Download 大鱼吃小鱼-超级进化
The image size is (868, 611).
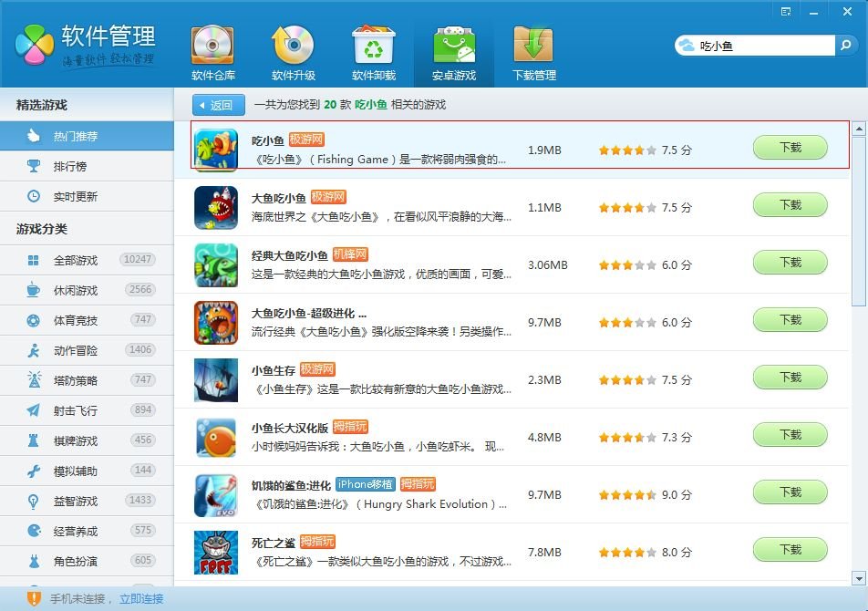790,320
